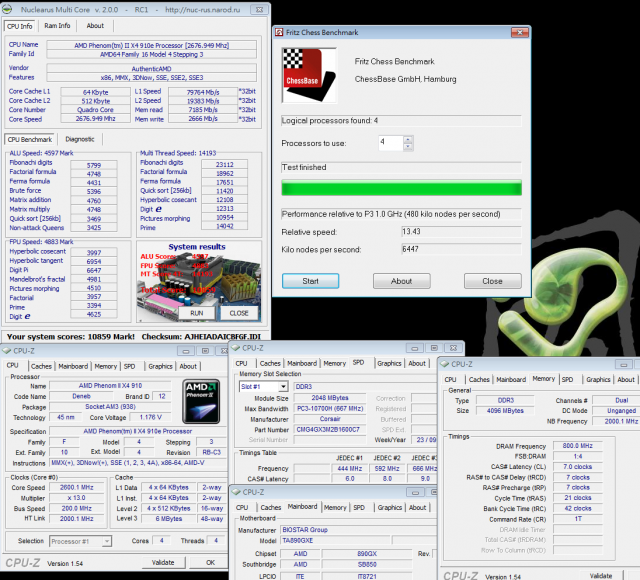Click the Module Size 2048 MBytes field

(x=330, y=398)
